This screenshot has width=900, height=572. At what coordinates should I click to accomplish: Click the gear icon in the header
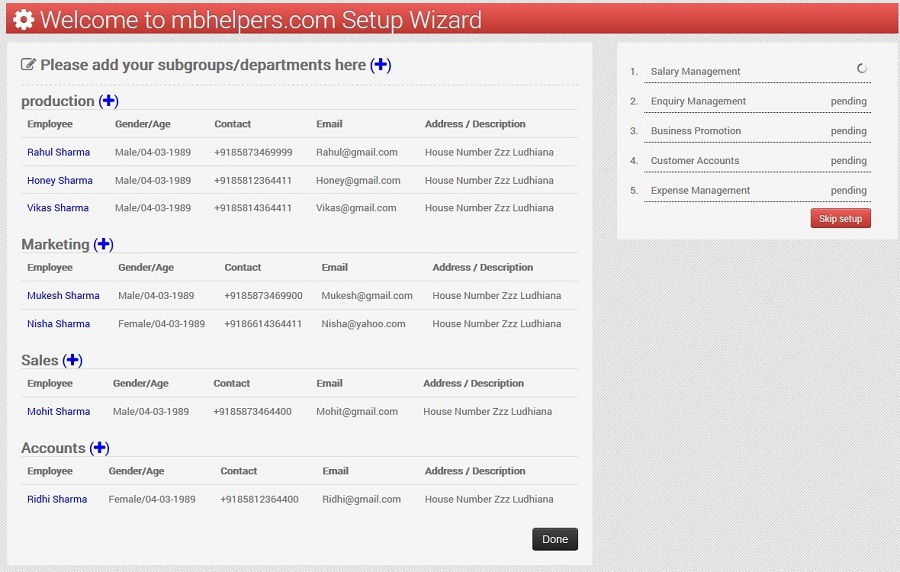pyautogui.click(x=23, y=19)
